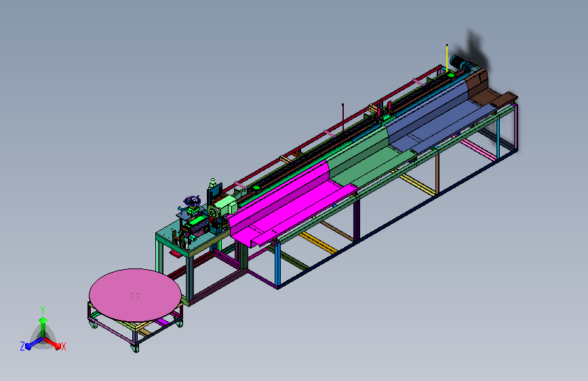Select the teal motor at the far end

(x=458, y=62)
